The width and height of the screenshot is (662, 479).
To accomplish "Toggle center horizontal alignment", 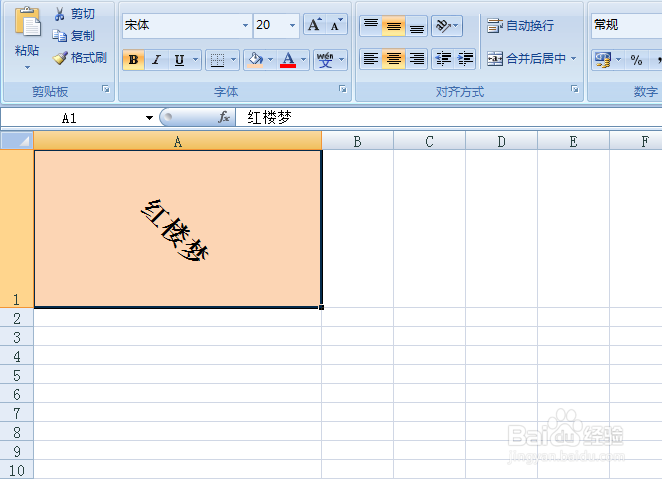I will click(393, 59).
